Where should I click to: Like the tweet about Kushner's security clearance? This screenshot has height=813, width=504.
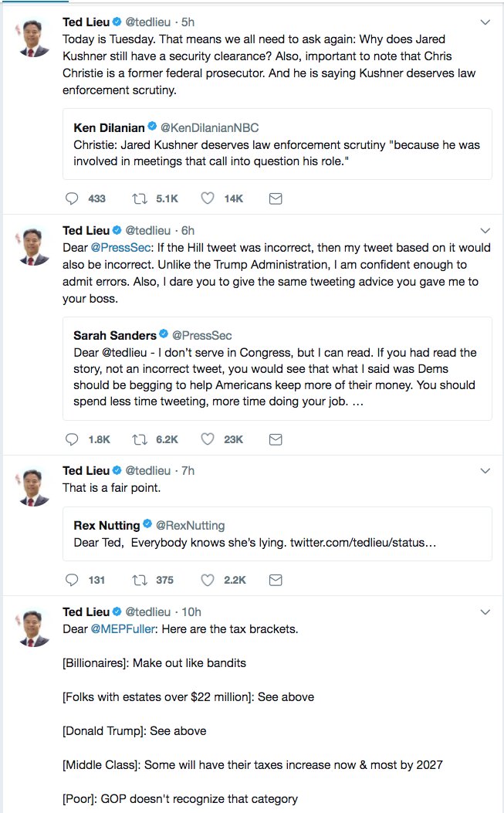208,198
